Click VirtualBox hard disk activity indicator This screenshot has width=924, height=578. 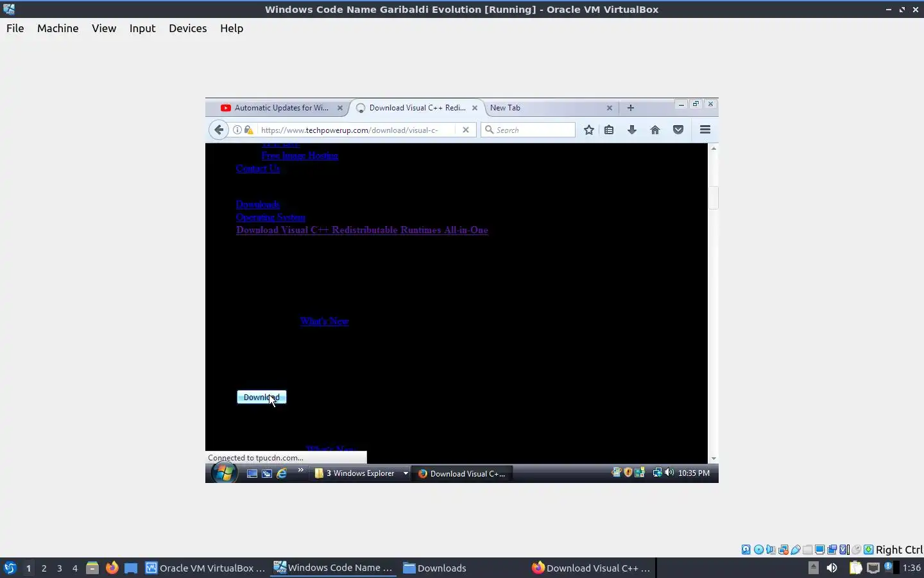pos(746,550)
